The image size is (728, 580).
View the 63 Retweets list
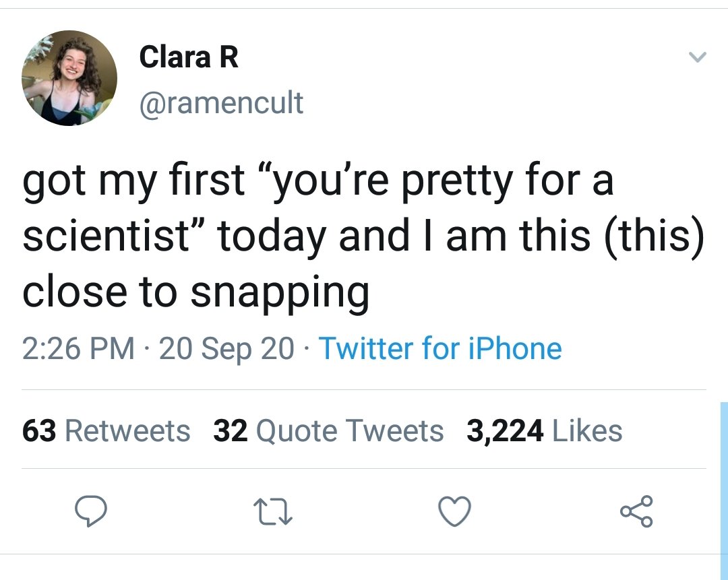(106, 431)
